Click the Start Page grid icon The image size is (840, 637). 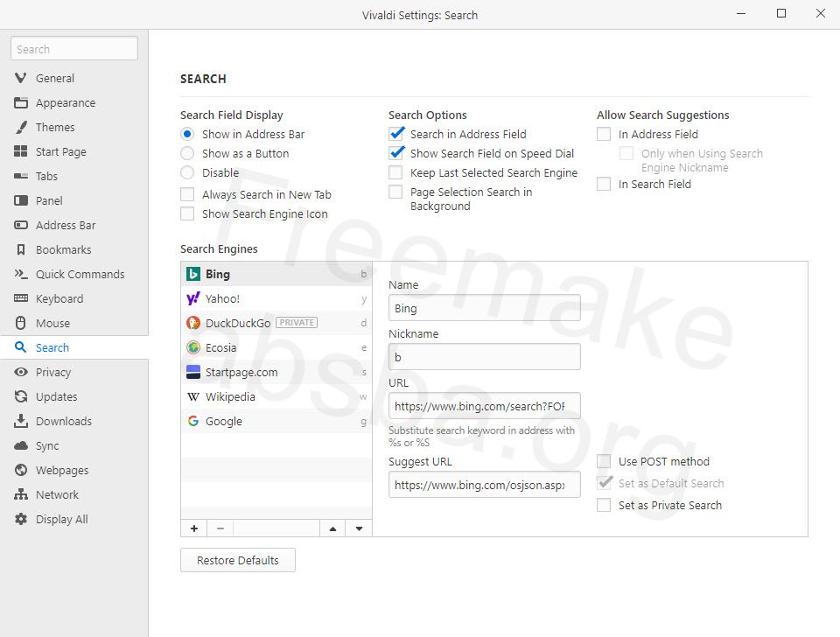click(x=20, y=151)
